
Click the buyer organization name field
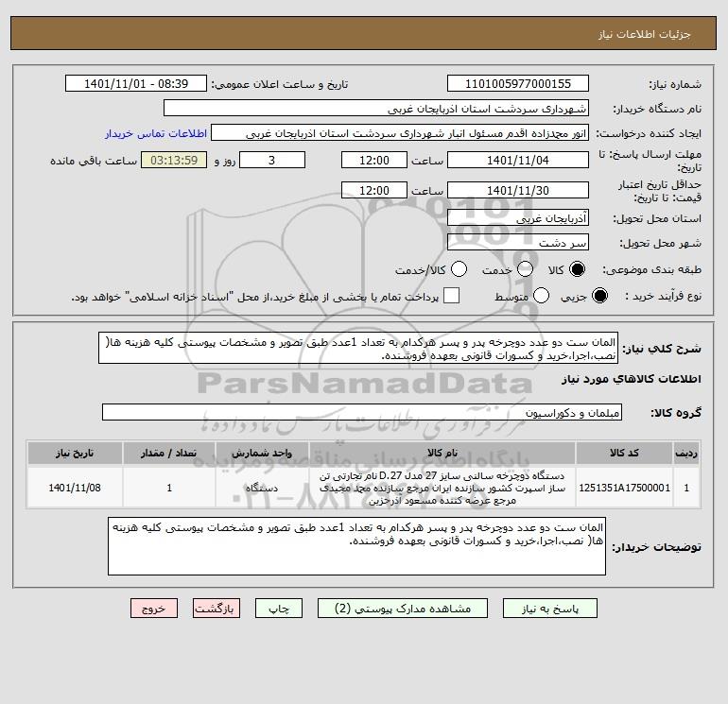coord(376,109)
